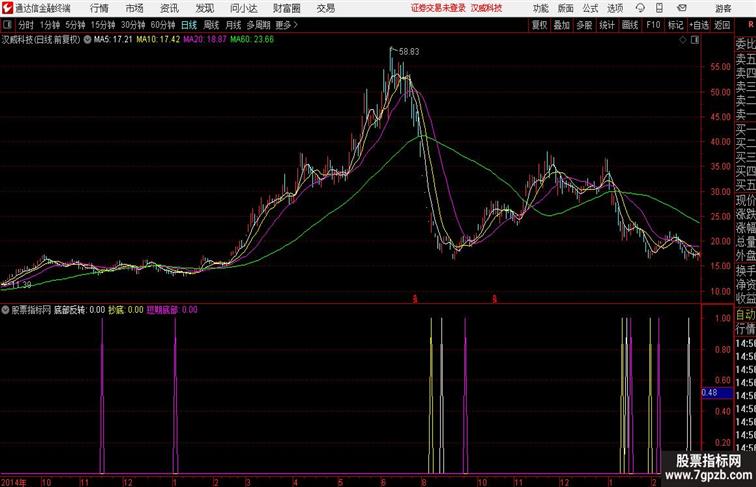Click the 汉威科技 red title text
756x487 pixels.
click(486, 8)
